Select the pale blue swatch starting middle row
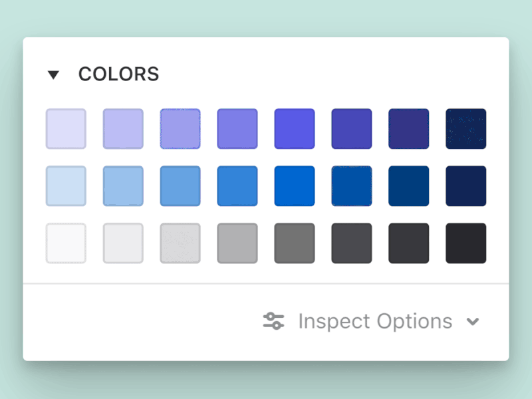532x399 pixels. click(x=66, y=186)
